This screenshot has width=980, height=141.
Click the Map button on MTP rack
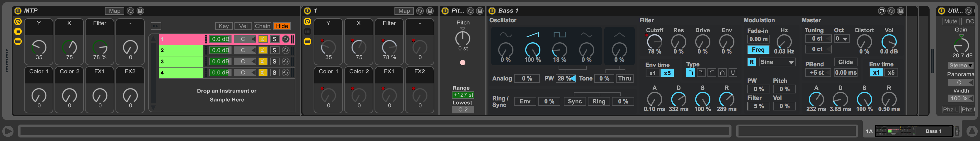point(115,11)
